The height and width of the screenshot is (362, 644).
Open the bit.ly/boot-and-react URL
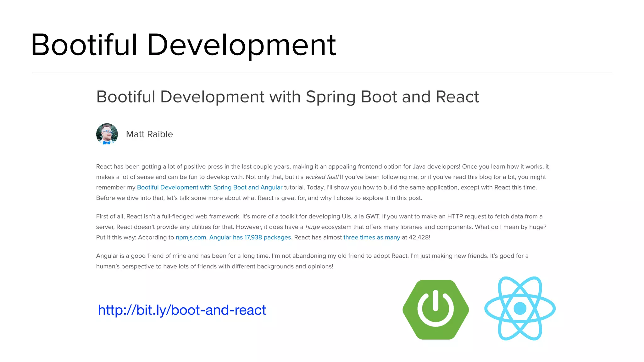[x=182, y=310]
